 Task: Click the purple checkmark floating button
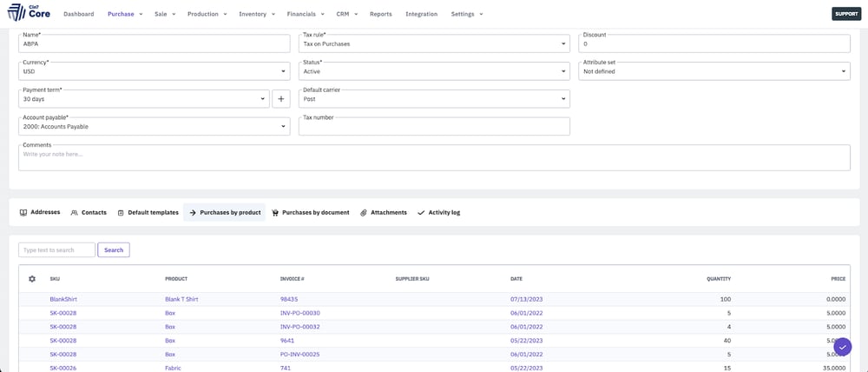click(843, 347)
